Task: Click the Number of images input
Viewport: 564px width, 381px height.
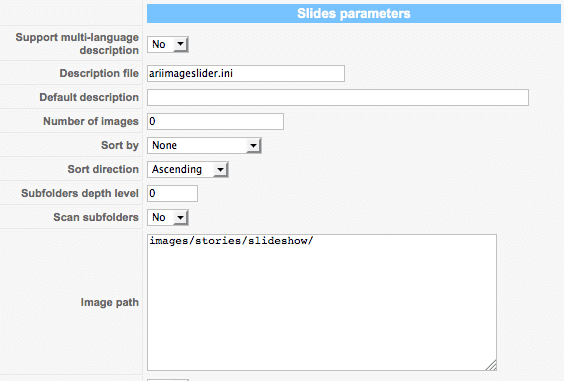Action: pos(215,121)
